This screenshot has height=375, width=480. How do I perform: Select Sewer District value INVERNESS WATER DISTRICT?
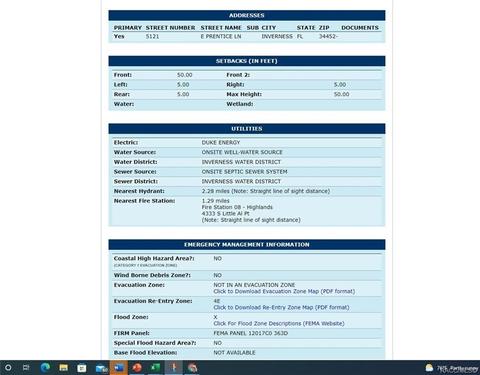point(241,181)
